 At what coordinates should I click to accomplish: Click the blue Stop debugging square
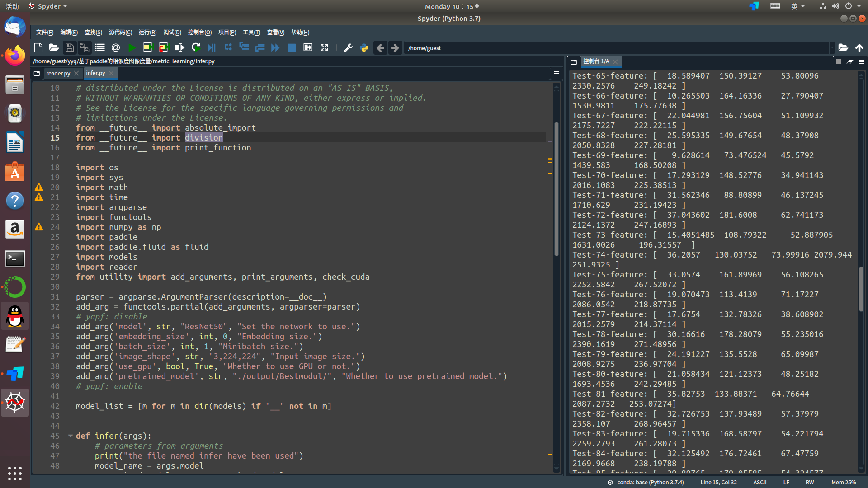click(x=292, y=48)
